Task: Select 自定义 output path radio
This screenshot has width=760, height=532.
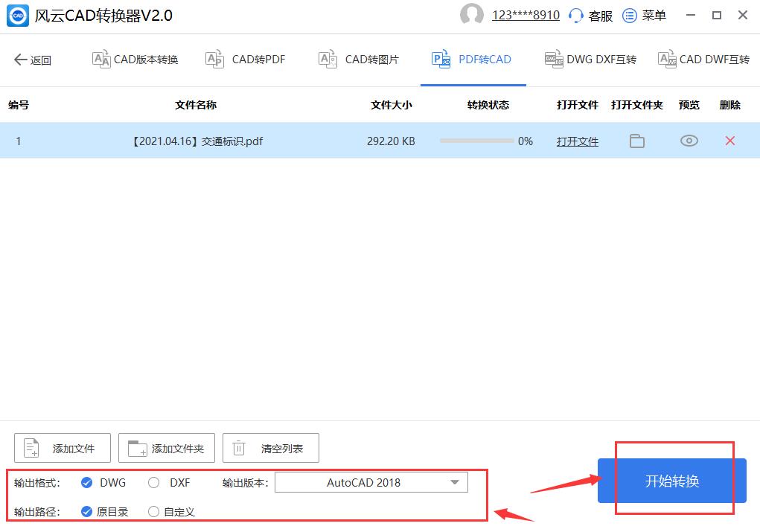Action: point(153,512)
